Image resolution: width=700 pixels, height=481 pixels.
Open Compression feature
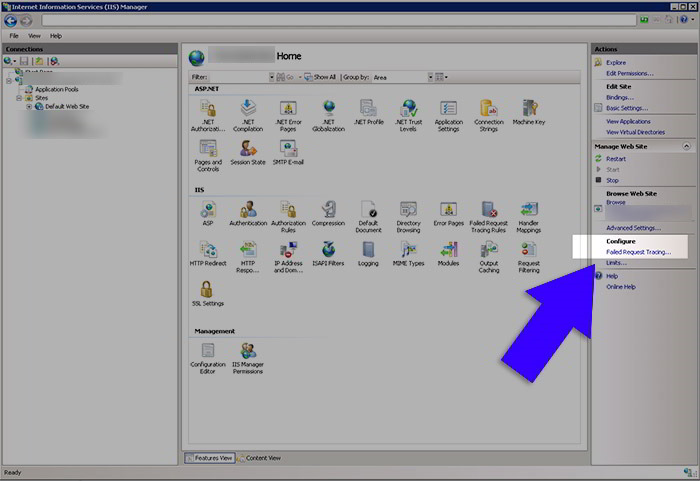coord(329,213)
